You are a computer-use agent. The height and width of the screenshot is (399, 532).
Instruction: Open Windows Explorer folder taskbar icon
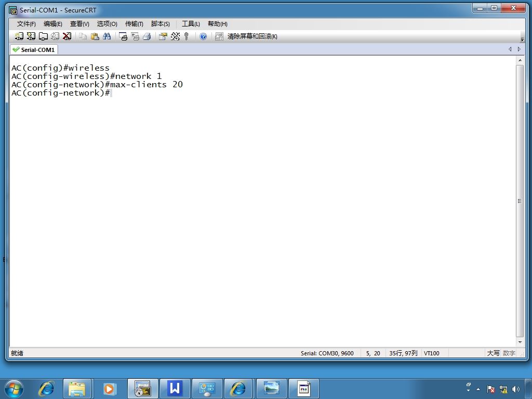[77, 389]
